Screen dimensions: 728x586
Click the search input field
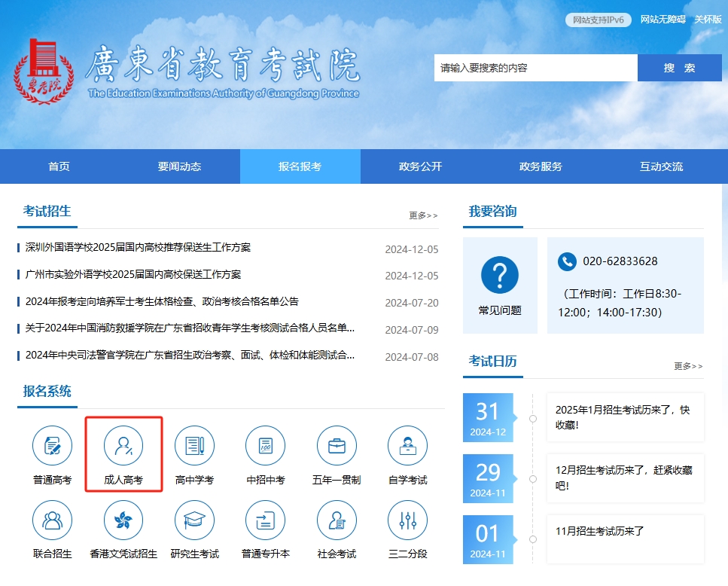pyautogui.click(x=535, y=67)
